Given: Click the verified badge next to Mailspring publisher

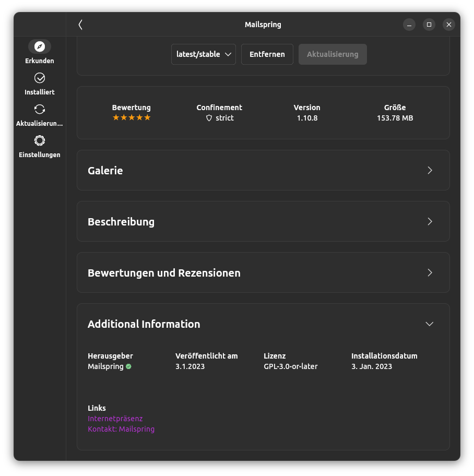Looking at the screenshot, I should point(128,366).
